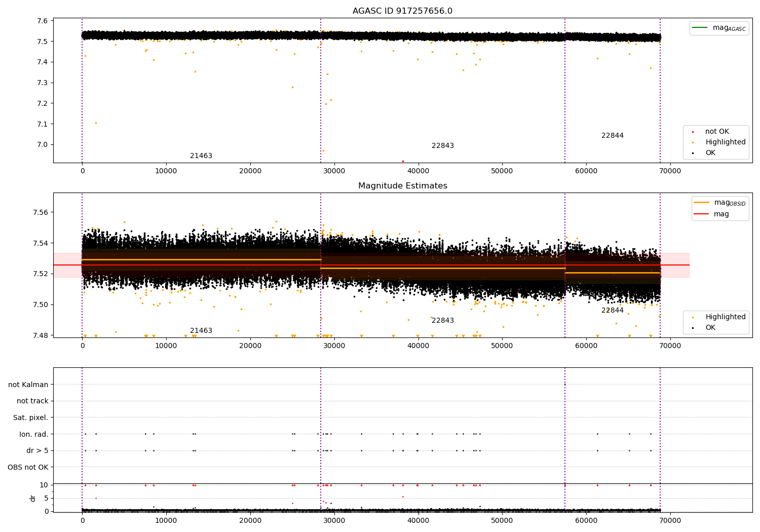Select the mag OBSID legend entry label
This screenshot has width=760, height=532.
click(x=730, y=203)
